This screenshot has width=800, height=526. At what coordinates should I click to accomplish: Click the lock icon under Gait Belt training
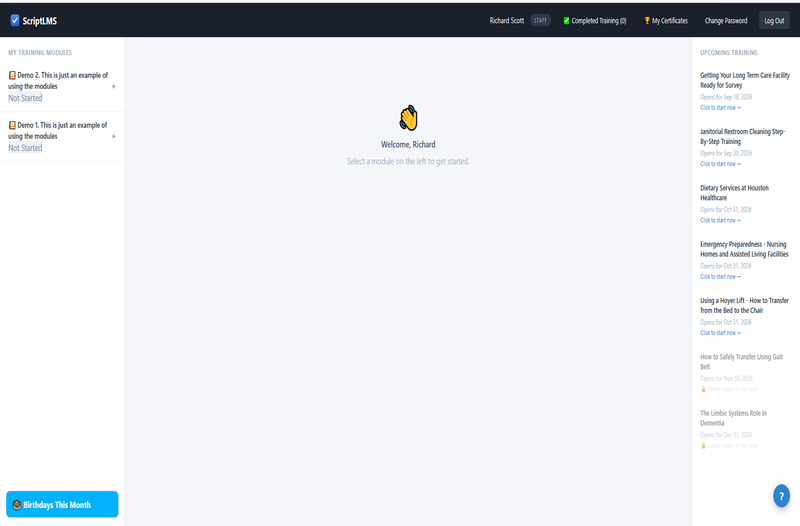[703, 389]
